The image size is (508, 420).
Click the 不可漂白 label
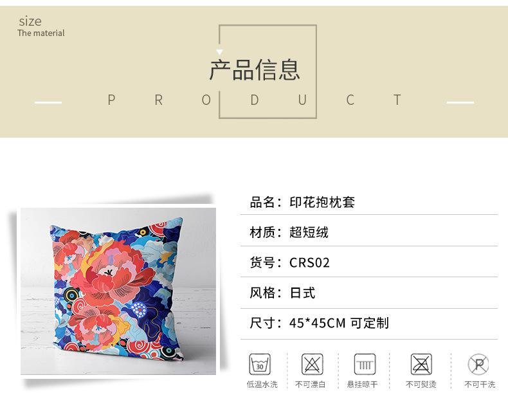pos(310,385)
